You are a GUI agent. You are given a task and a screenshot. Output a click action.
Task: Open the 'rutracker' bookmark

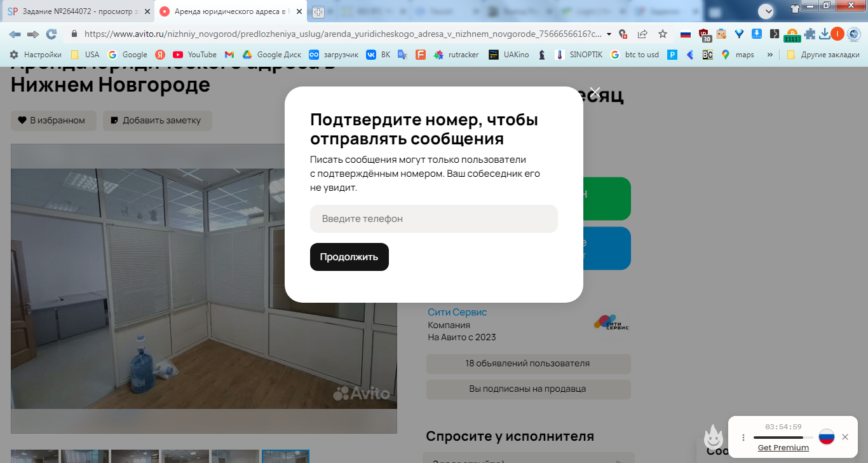coord(456,55)
